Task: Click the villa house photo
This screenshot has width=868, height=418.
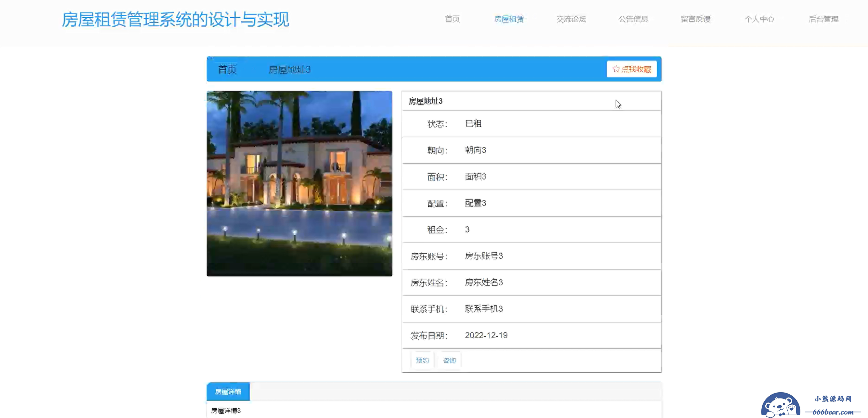Action: point(299,184)
